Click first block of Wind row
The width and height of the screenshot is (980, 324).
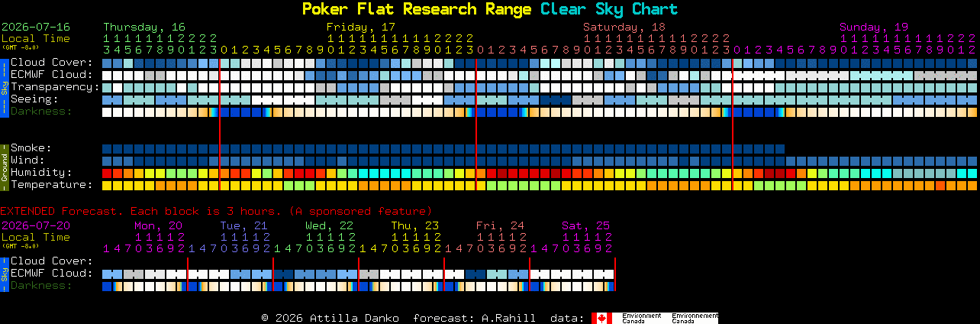point(107,160)
